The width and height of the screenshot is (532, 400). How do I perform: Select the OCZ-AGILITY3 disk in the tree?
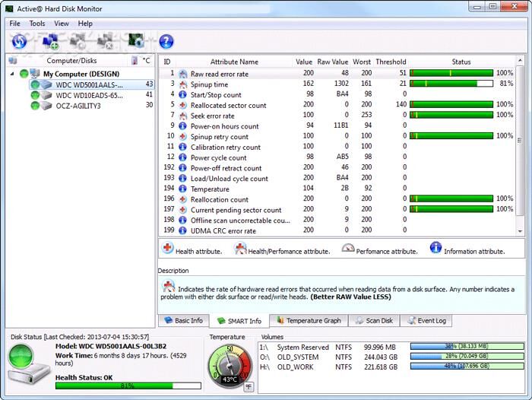pyautogui.click(x=78, y=106)
